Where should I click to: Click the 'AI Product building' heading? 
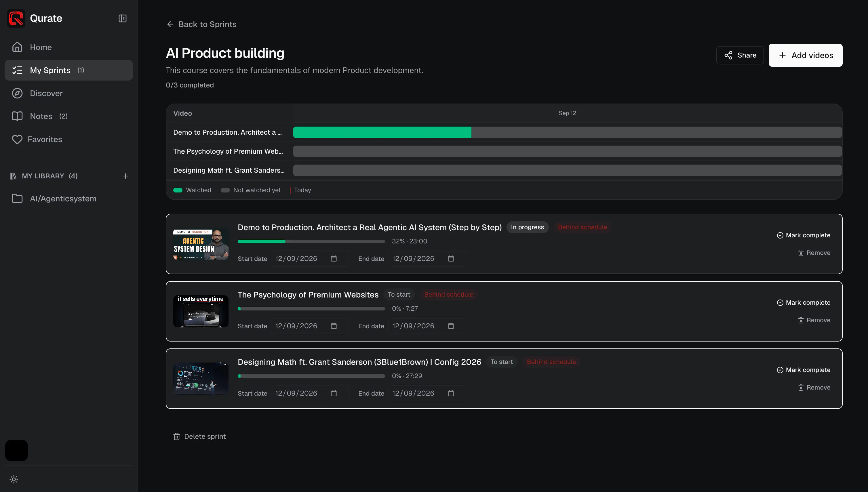tap(225, 53)
